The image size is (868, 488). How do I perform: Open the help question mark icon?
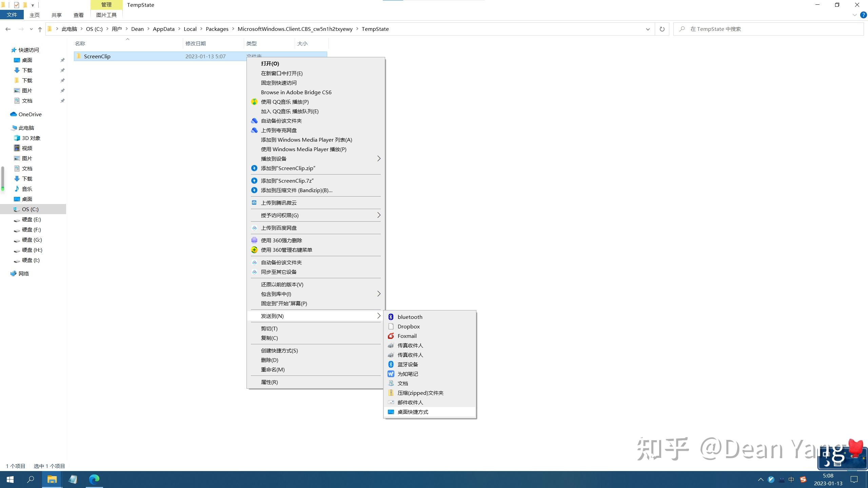tap(864, 15)
